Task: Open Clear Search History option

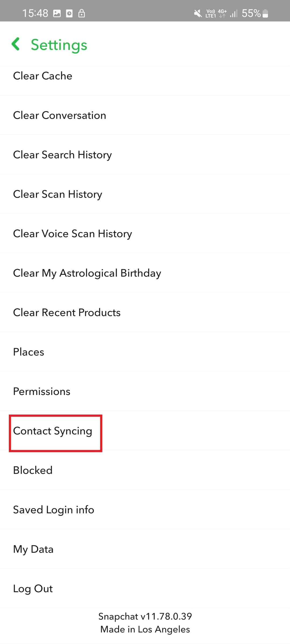Action: (x=62, y=155)
